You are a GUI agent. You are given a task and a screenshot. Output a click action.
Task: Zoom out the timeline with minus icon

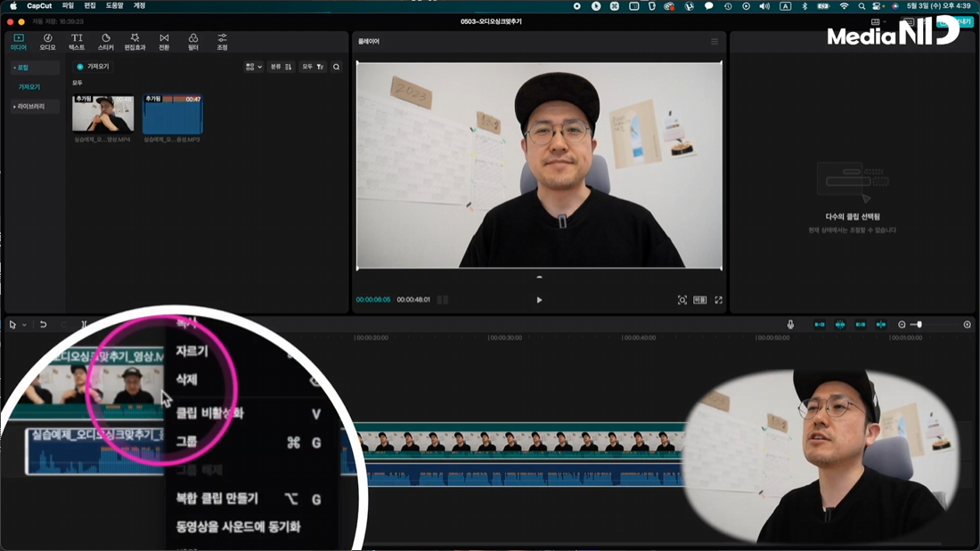(902, 324)
